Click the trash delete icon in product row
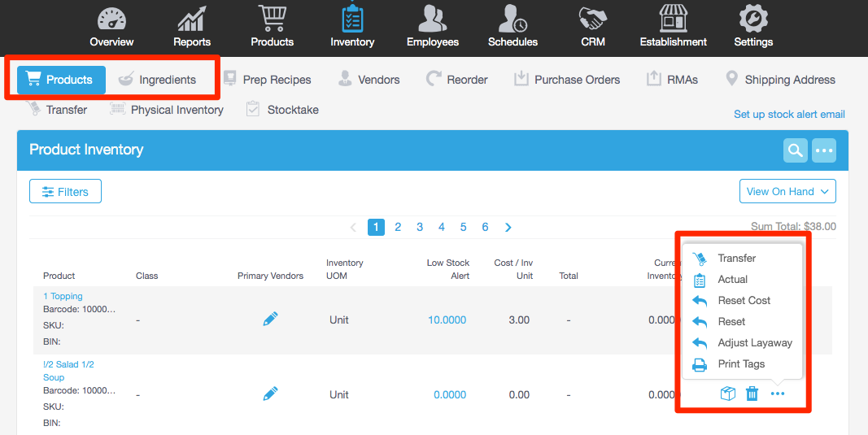 coord(752,394)
